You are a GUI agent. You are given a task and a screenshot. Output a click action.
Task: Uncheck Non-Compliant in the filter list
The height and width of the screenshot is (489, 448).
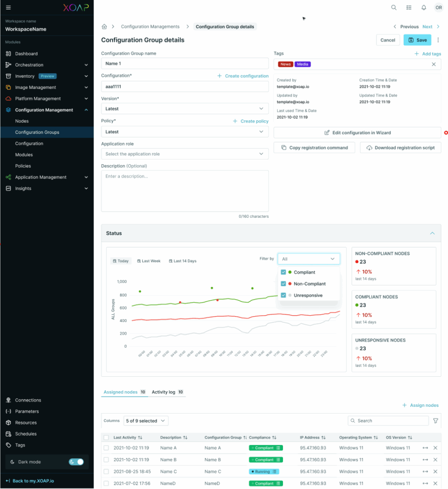click(x=283, y=284)
